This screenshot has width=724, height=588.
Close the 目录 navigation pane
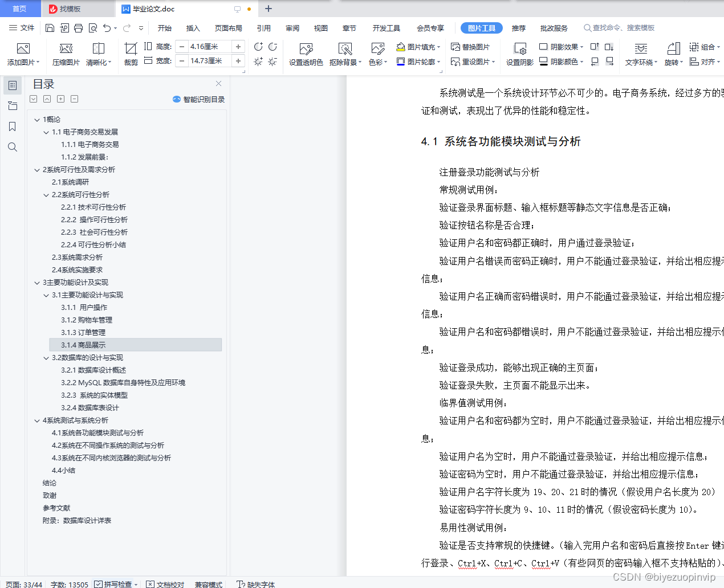218,83
